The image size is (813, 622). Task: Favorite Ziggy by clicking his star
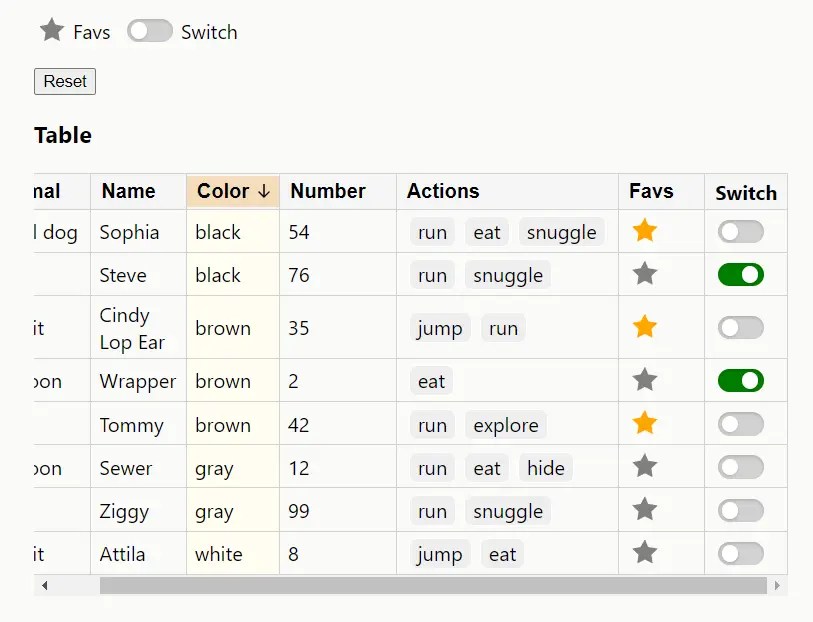point(645,510)
